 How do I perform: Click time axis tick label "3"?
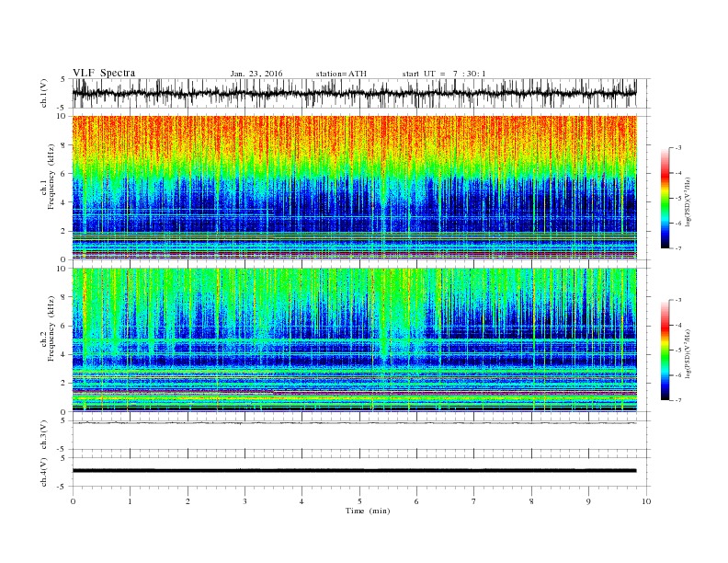[x=245, y=501]
